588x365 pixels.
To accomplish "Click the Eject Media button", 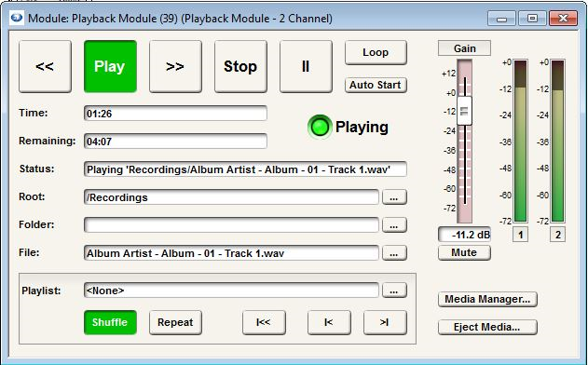I will [x=487, y=327].
